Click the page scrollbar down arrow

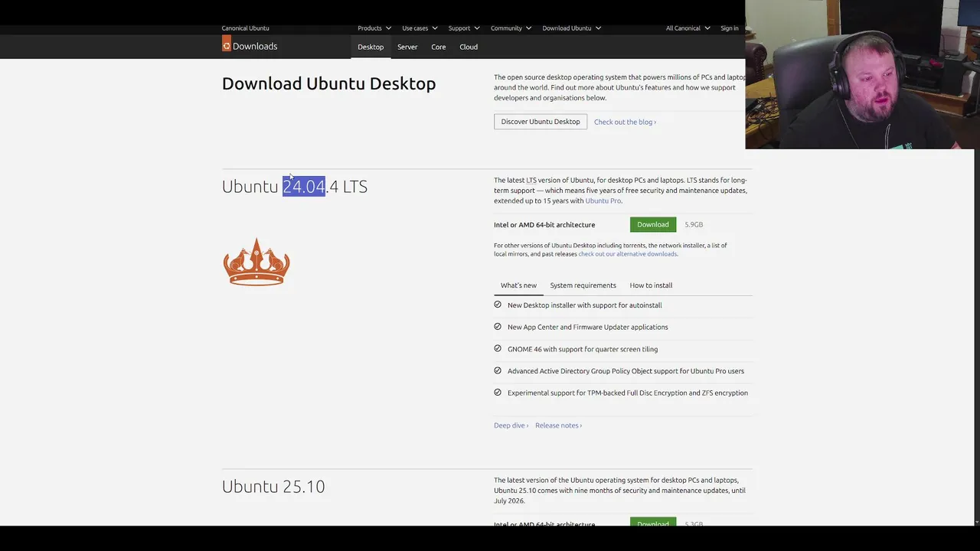(976, 522)
